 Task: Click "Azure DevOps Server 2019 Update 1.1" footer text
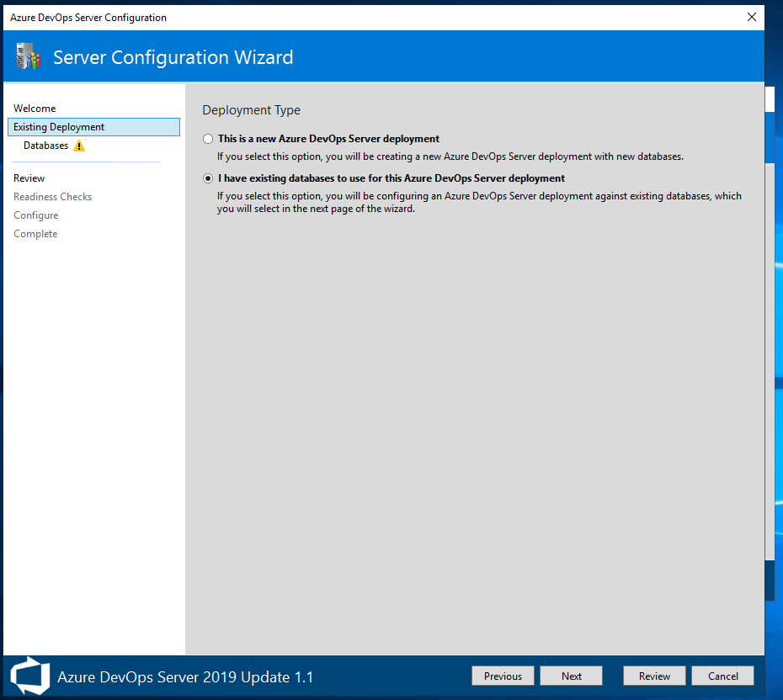pyautogui.click(x=185, y=677)
